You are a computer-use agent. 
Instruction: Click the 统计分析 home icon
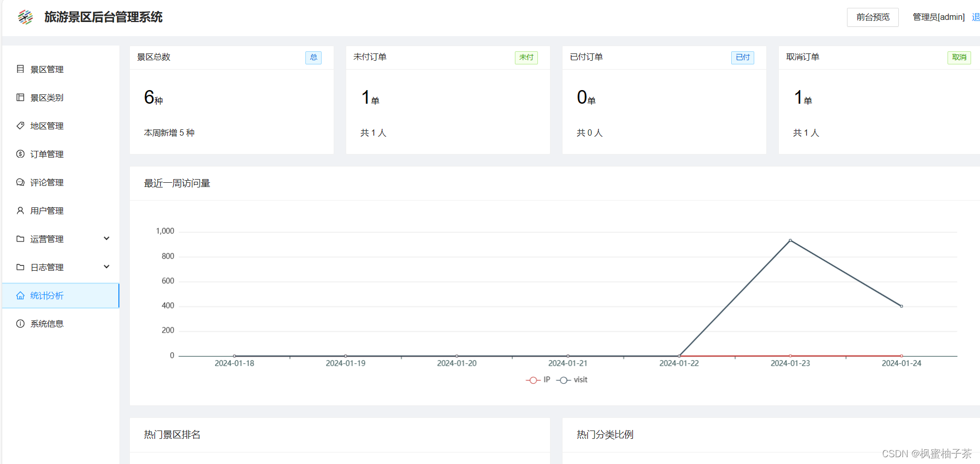[20, 295]
